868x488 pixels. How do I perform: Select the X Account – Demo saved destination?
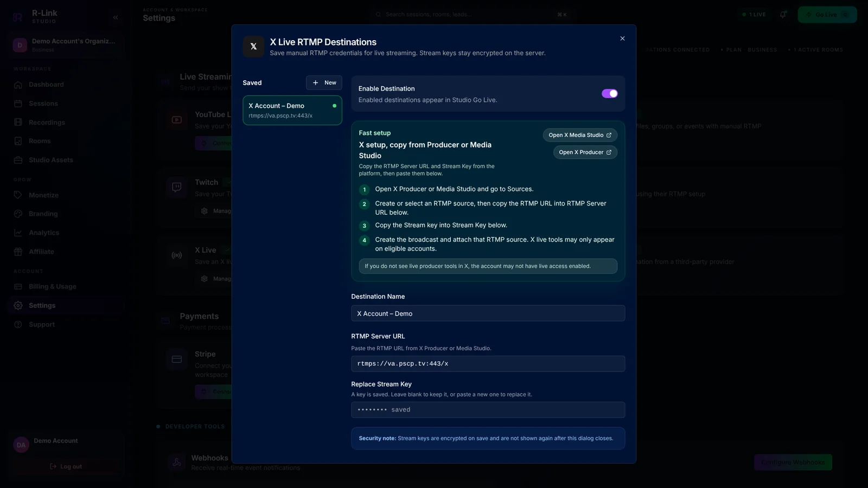[292, 110]
